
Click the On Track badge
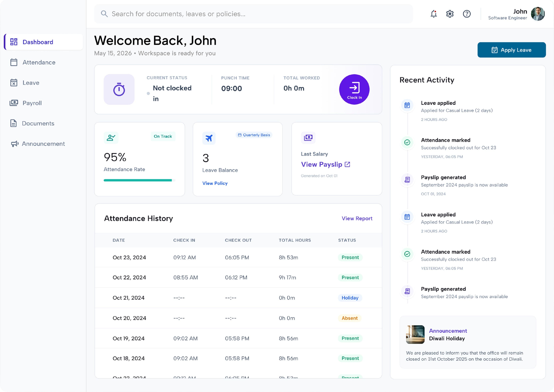tap(163, 136)
